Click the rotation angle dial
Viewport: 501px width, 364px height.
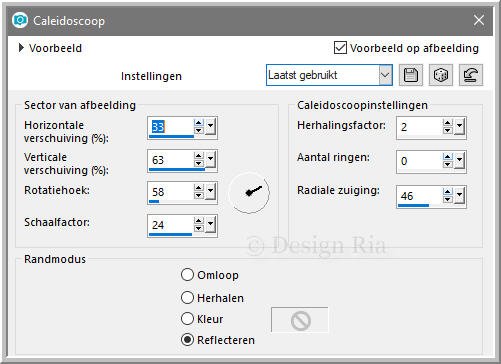point(249,192)
